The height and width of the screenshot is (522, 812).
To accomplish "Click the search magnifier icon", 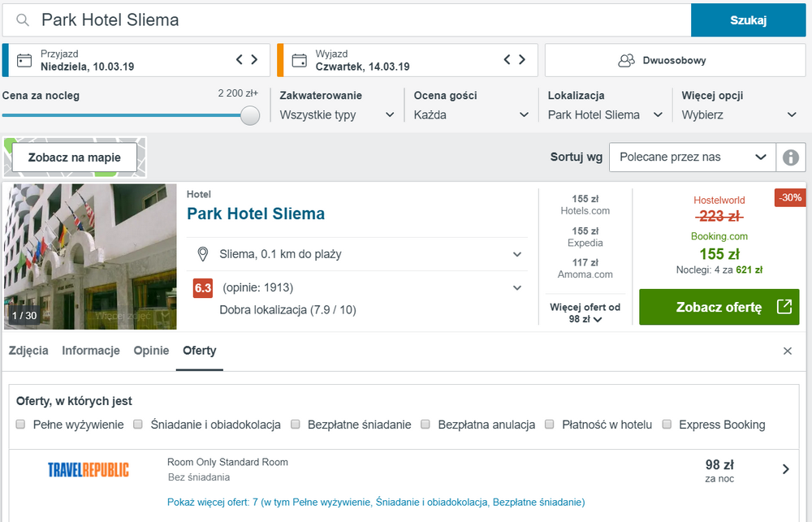I will 22,20.
